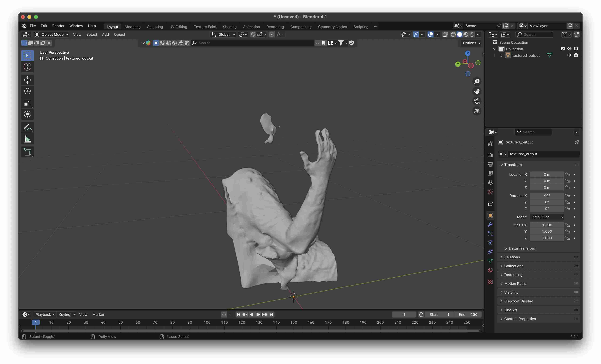The image size is (601, 364).
Task: Open the Texture properties checker tab
Action: coord(490,282)
